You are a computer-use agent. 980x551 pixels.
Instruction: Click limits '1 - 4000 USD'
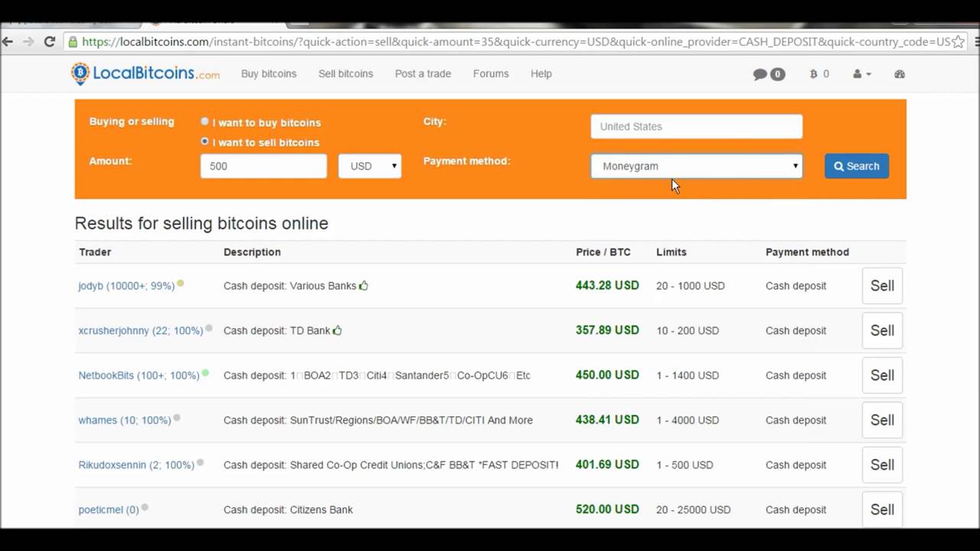688,420
